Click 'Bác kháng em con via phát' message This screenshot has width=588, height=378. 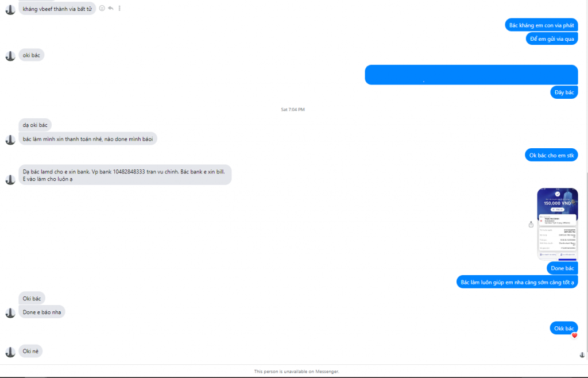(x=541, y=25)
